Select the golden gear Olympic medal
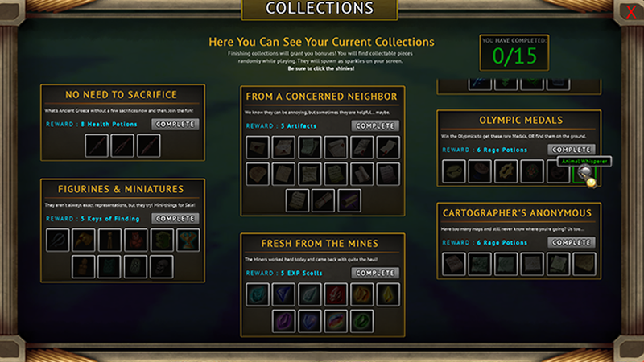644x362 pixels. [x=506, y=171]
